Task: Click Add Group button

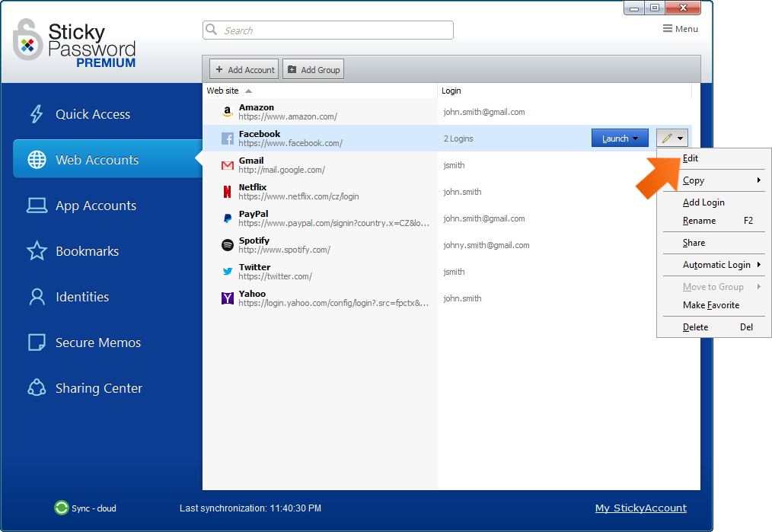Action: click(313, 69)
